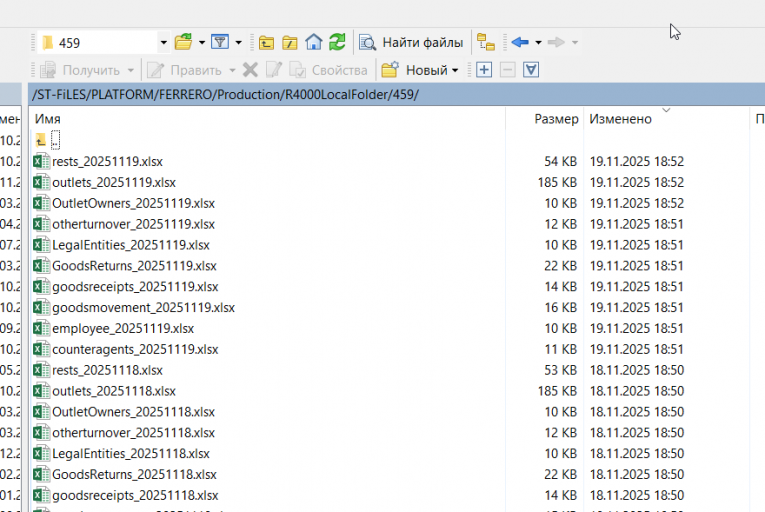This screenshot has height=512, width=765.
Task: Open the remote directory combo box showing 459
Action: click(103, 42)
